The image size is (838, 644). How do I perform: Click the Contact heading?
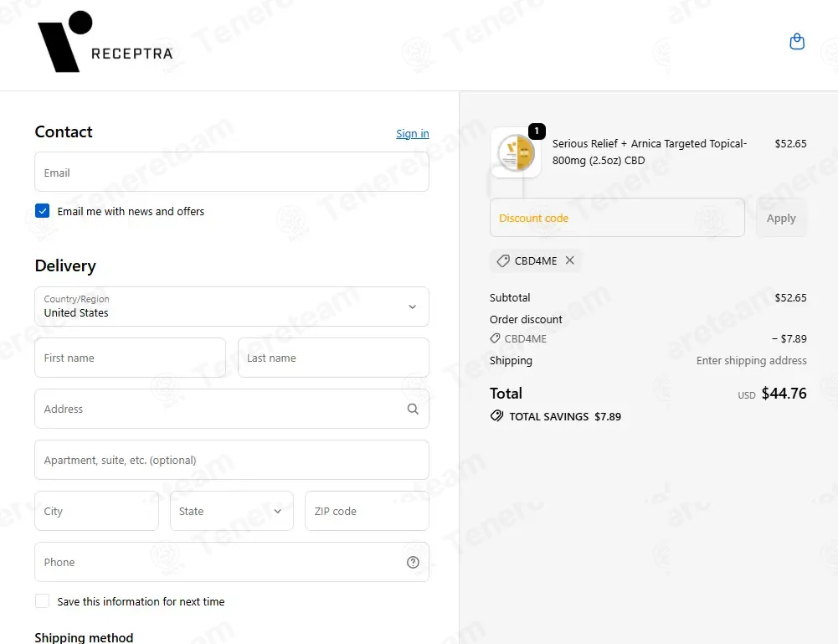point(64,131)
